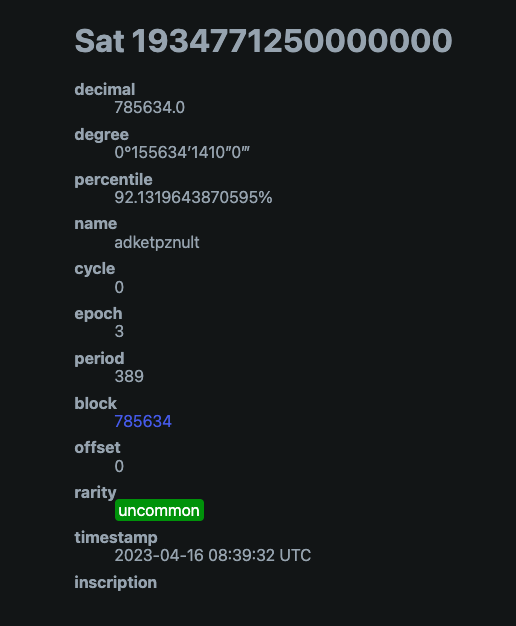Image resolution: width=516 pixels, height=626 pixels.
Task: Click the timestamp label
Action: 116,537
